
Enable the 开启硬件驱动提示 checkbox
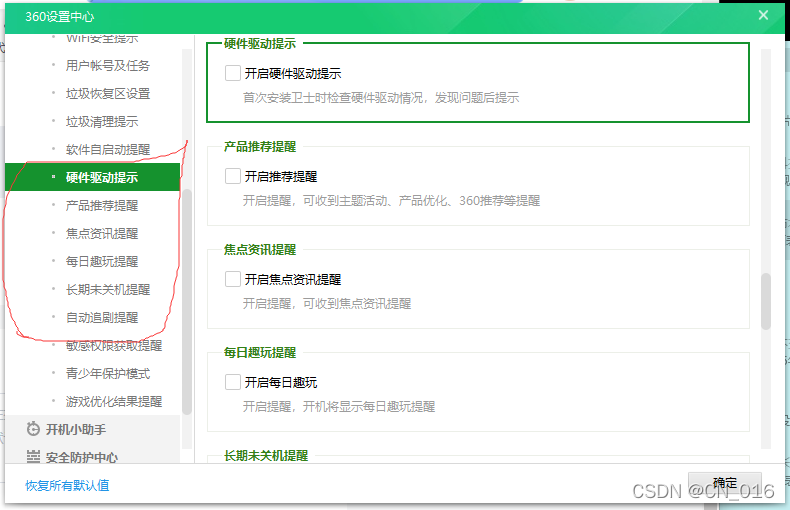pos(232,73)
